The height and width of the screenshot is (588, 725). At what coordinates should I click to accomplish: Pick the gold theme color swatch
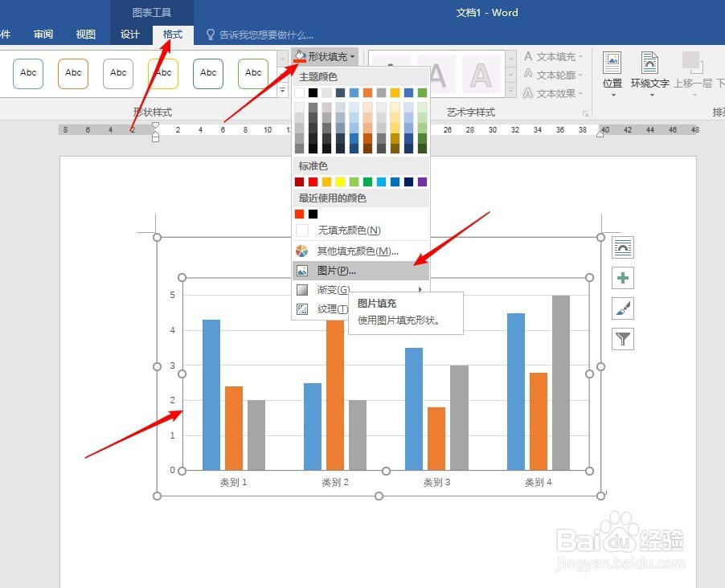(x=395, y=93)
